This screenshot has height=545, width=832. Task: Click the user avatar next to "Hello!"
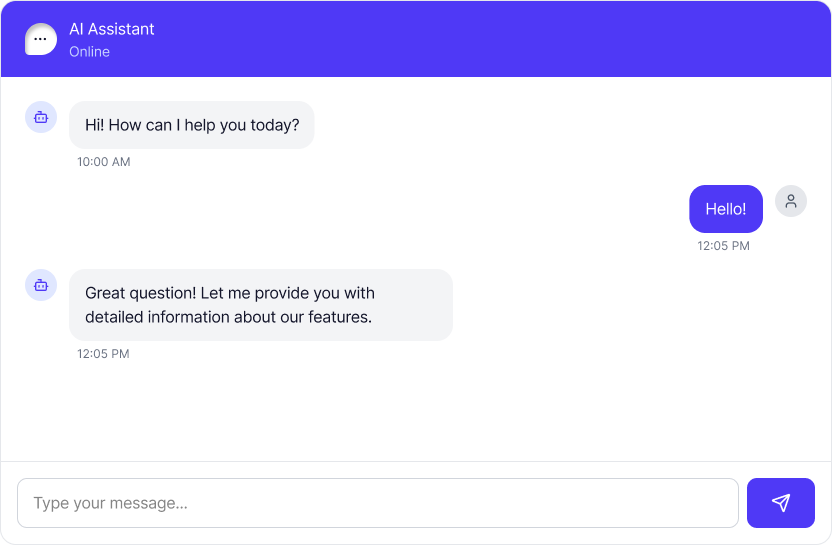tap(791, 201)
